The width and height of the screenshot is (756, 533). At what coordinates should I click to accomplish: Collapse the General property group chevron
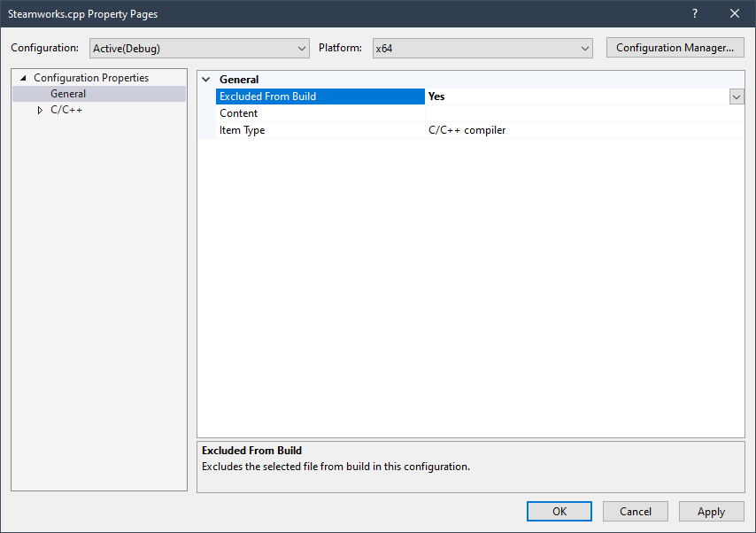click(x=206, y=80)
